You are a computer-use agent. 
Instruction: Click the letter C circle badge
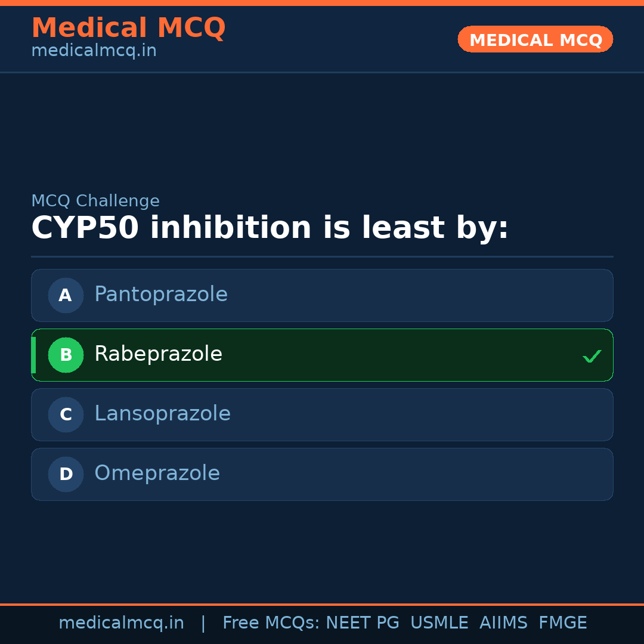tap(66, 414)
